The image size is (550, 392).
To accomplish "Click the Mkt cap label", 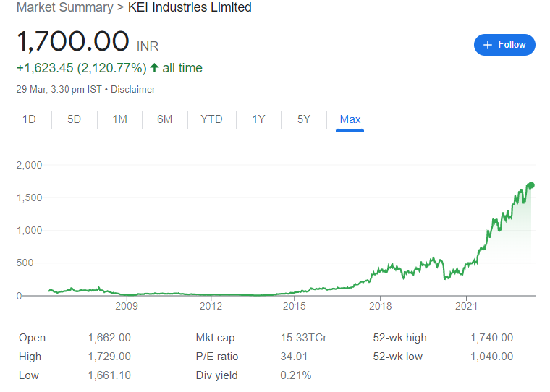I will point(215,338).
